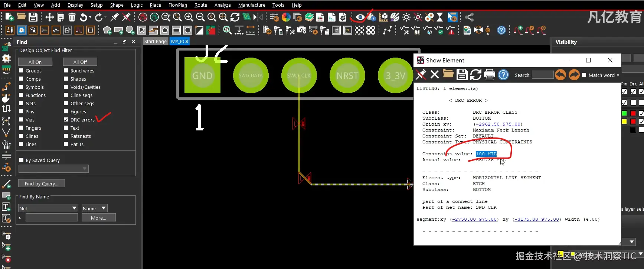The height and width of the screenshot is (269, 644).
Task: Click the hourglass icon in top toolbar
Action: pos(440,17)
